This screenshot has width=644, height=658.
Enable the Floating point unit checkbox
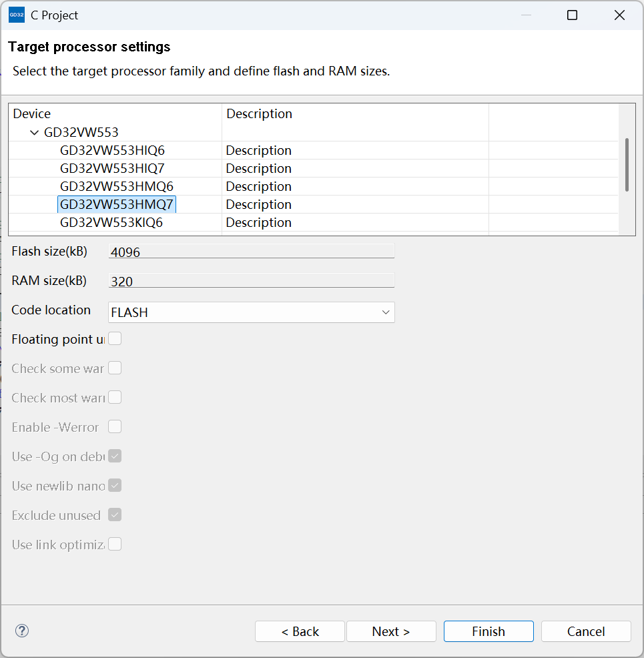click(x=115, y=339)
